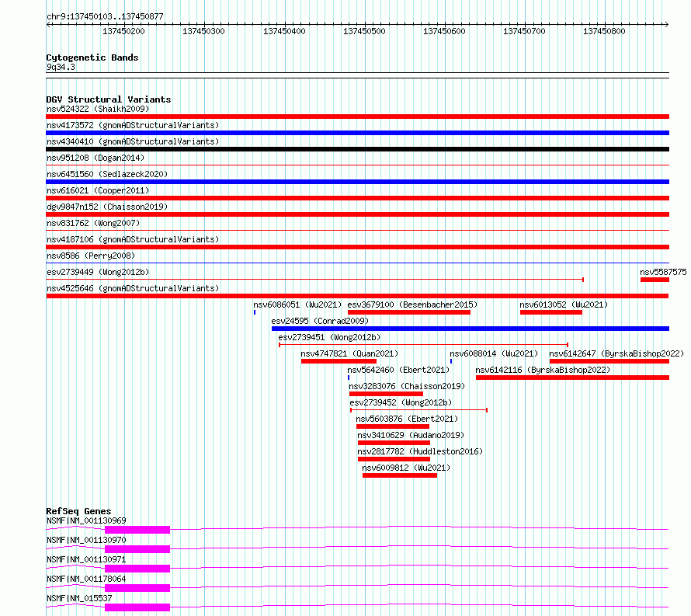Click the small blue nsv6086051 (Wu2021) marker
Image resolution: width=691 pixels, height=616 pixels.
coord(255,312)
